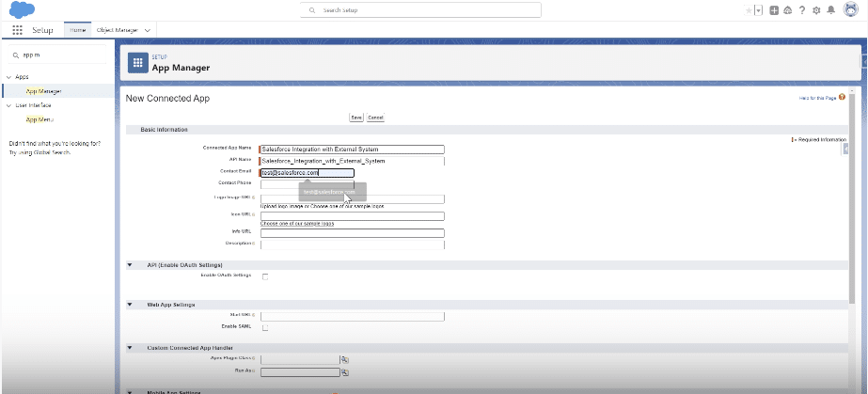The width and height of the screenshot is (868, 394).
Task: Open Help for this Page link
Action: (x=817, y=98)
